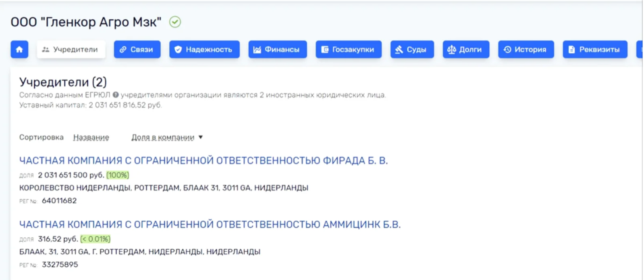Click the < 0.01% share badge
The width and height of the screenshot is (644, 280).
(x=96, y=239)
